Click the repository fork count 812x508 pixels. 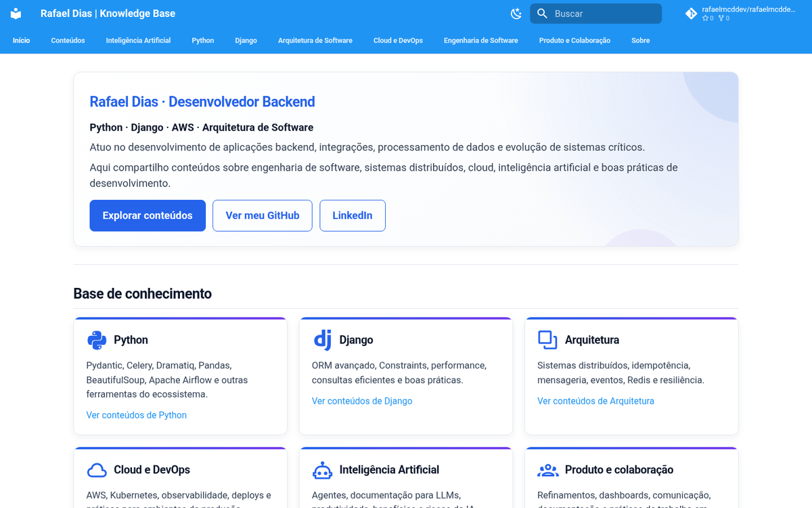723,18
